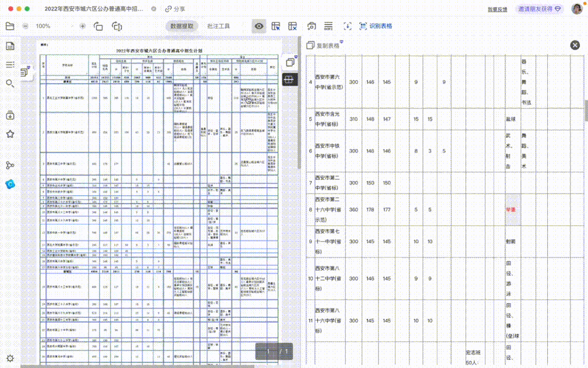Rotate the page with the rotate icon

[98, 26]
